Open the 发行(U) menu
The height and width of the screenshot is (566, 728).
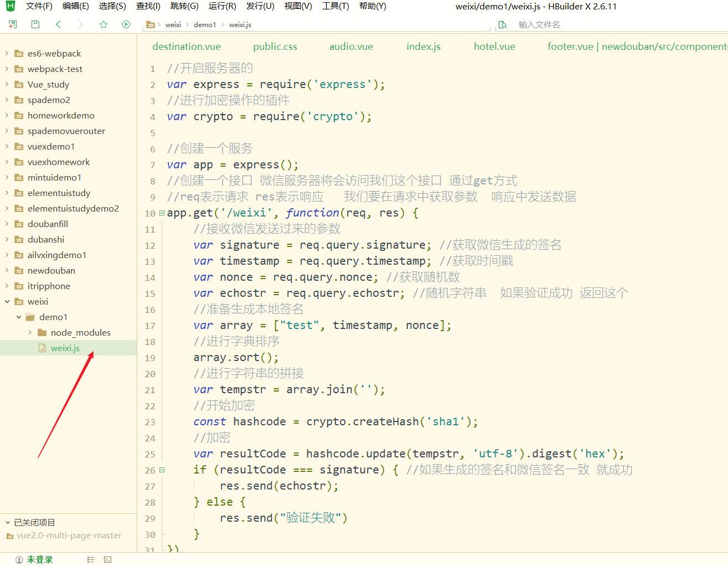(x=260, y=6)
